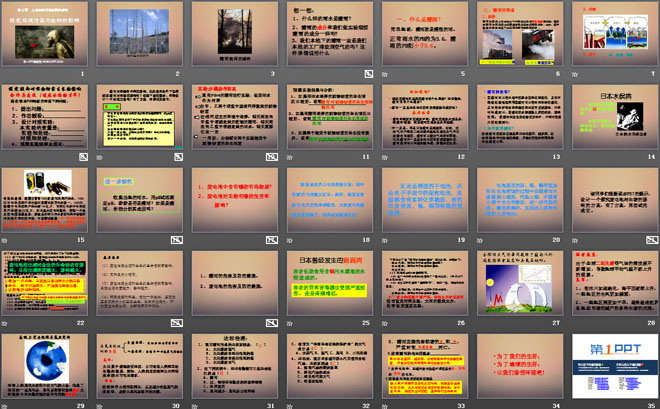Image resolution: width=660 pixels, height=409 pixels.
Task: Click the hidden-slide marker below slide 4
Action: (368, 74)
